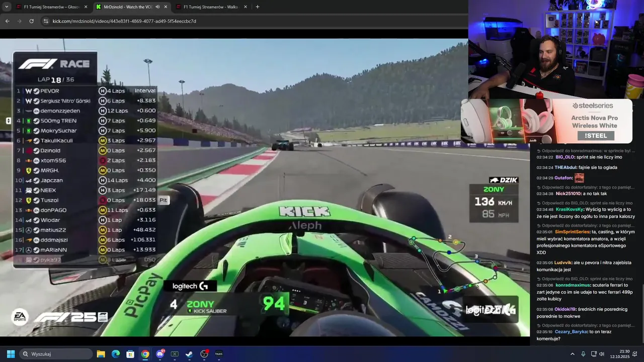Screen dimensions: 644x362
Task: Click chat username Ludvvik
Action: tap(563, 262)
